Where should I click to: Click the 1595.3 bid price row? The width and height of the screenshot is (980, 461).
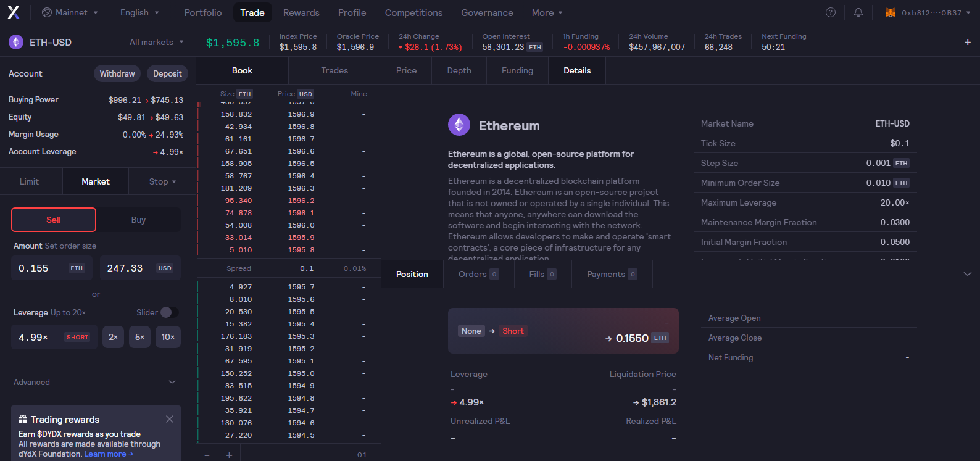[x=289, y=336]
